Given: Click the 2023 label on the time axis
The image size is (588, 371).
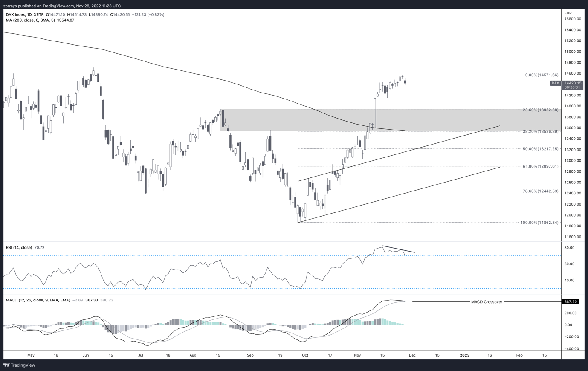Looking at the screenshot, I should (464, 355).
